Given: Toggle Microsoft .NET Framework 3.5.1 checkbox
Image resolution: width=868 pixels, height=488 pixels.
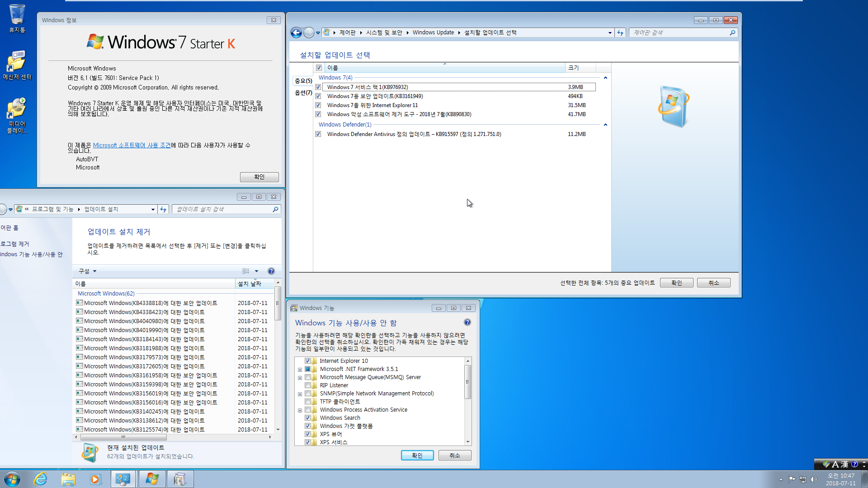Looking at the screenshot, I should pyautogui.click(x=307, y=369).
